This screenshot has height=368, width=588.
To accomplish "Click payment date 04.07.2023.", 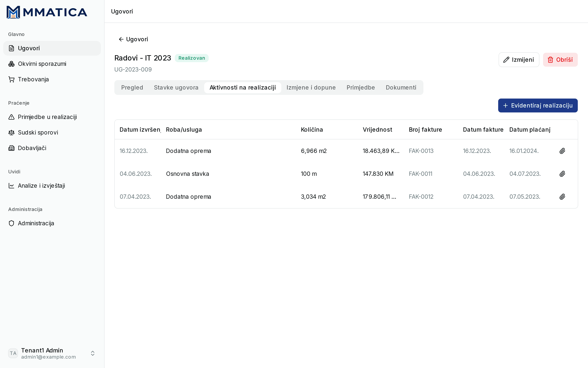I will pos(525,174).
